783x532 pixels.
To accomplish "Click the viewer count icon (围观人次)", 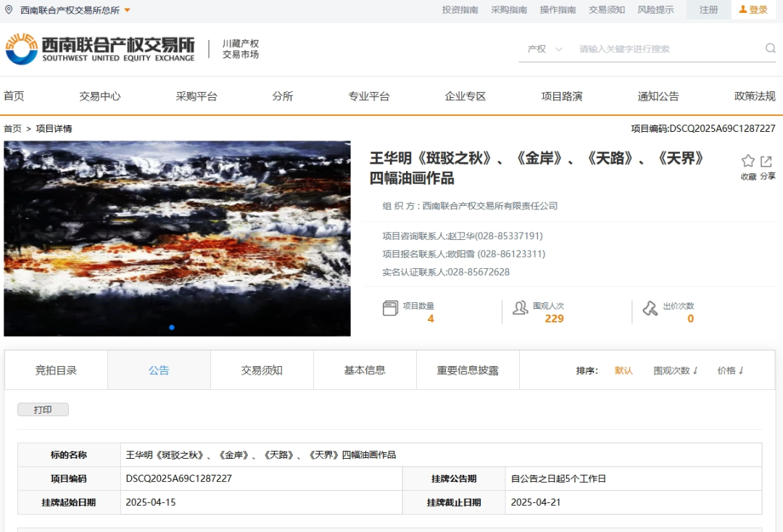I will coord(520,308).
